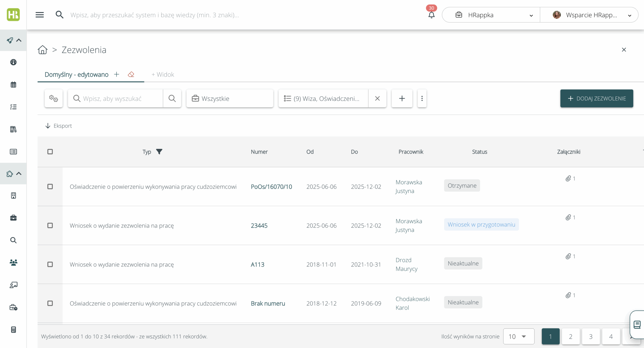Click the DODAJ ZEZWOLENIE button
The width and height of the screenshot is (644, 348).
click(596, 98)
